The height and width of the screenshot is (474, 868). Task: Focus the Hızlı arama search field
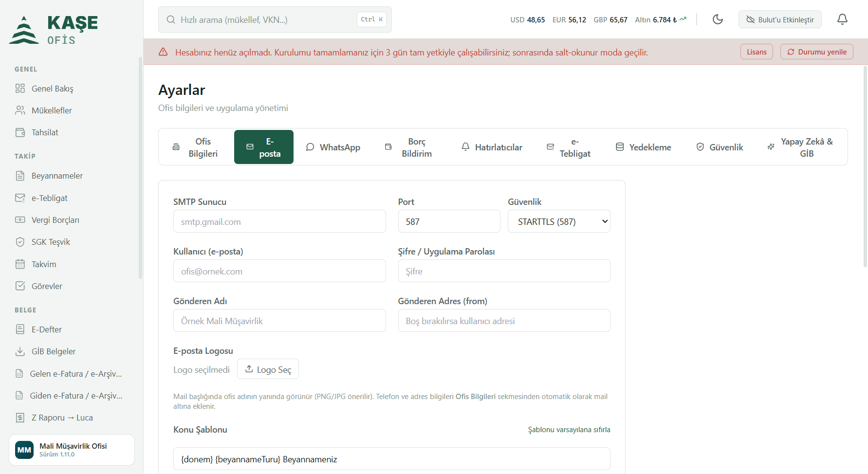pos(275,19)
